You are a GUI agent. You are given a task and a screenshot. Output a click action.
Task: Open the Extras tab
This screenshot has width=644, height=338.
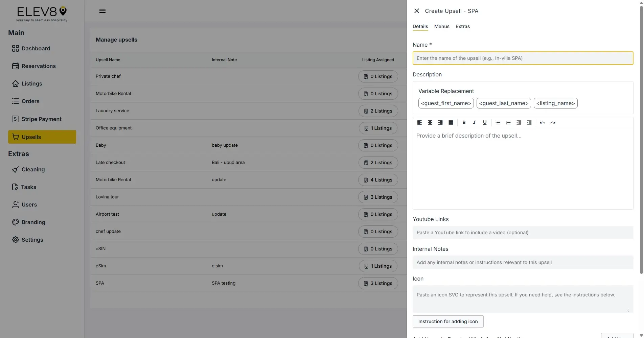click(x=462, y=26)
